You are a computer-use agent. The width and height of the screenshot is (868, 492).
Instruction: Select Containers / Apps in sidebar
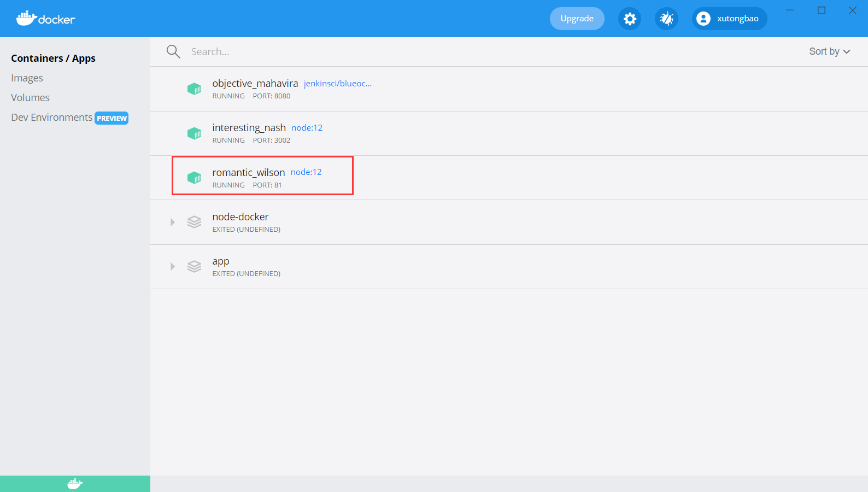53,58
